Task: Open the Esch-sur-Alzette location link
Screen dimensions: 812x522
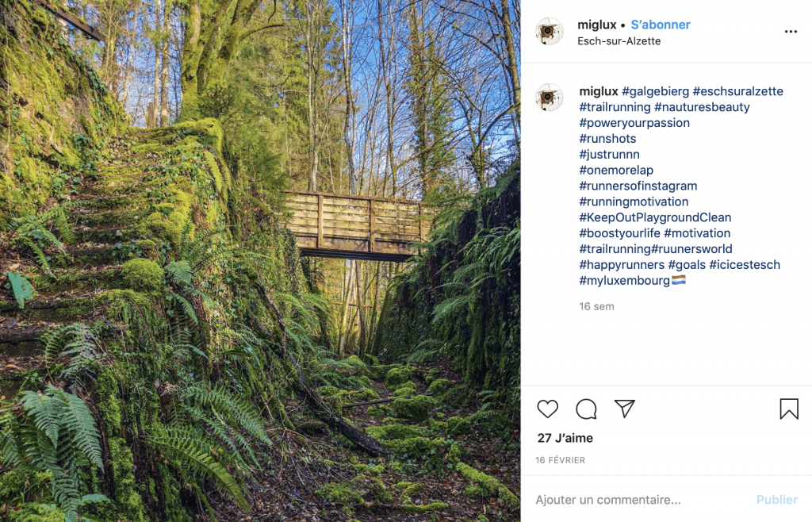Action: point(619,40)
